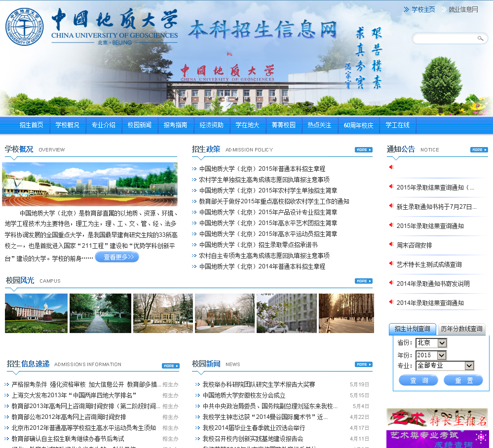
Task: Click the 查看更多 button
Action: [117, 257]
